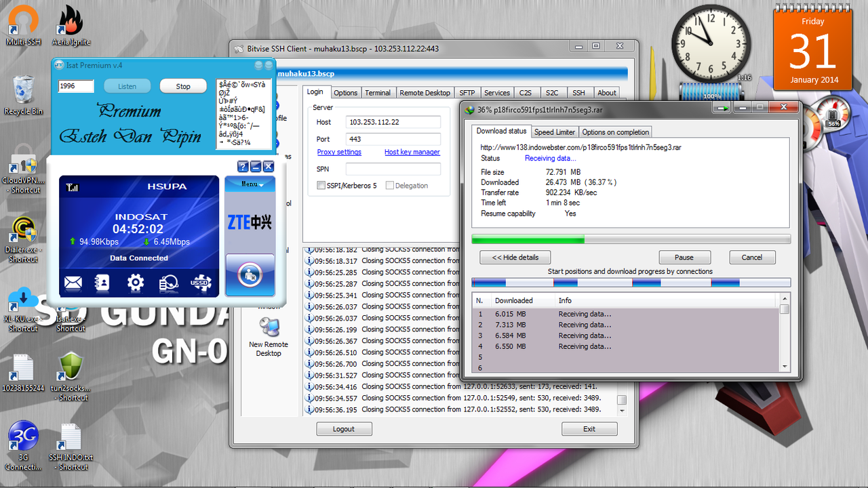
Task: Click the empty SPN input field
Action: (x=393, y=169)
